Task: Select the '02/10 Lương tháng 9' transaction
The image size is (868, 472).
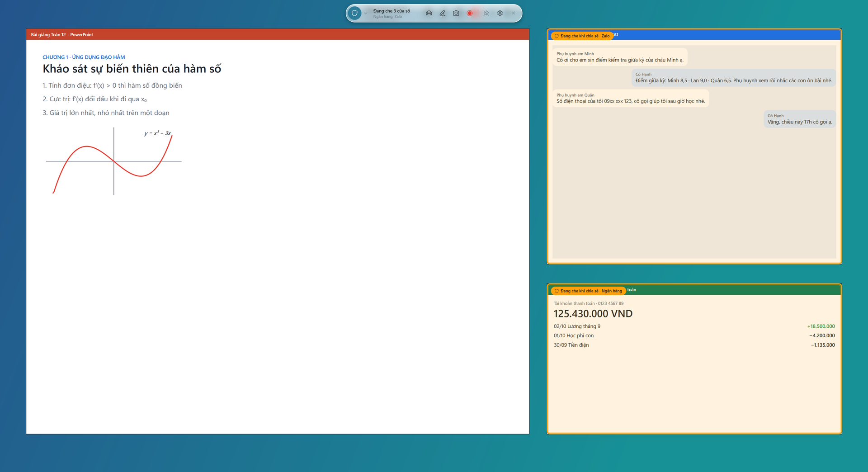Action: 694,326
